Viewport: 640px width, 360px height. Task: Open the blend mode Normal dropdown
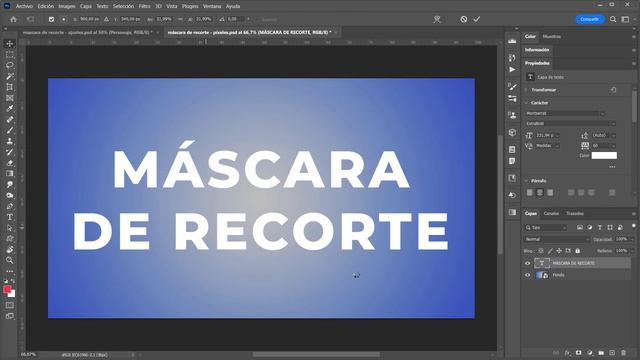[557, 239]
